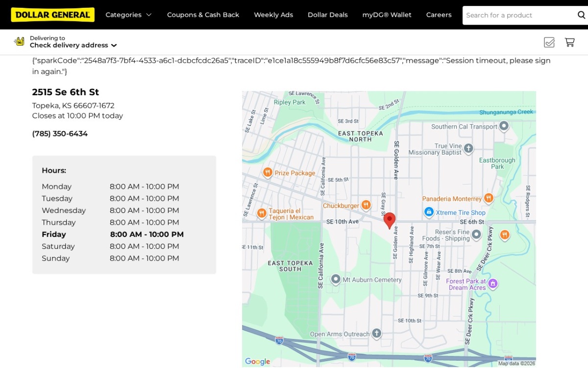
Task: Click the 2515 Se 6th St heading
Action: [66, 92]
